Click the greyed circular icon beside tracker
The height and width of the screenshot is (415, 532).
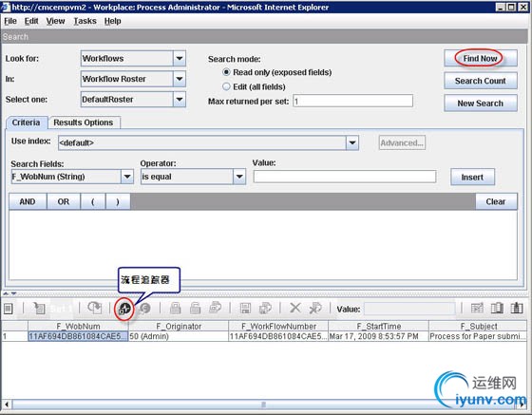[145, 309]
